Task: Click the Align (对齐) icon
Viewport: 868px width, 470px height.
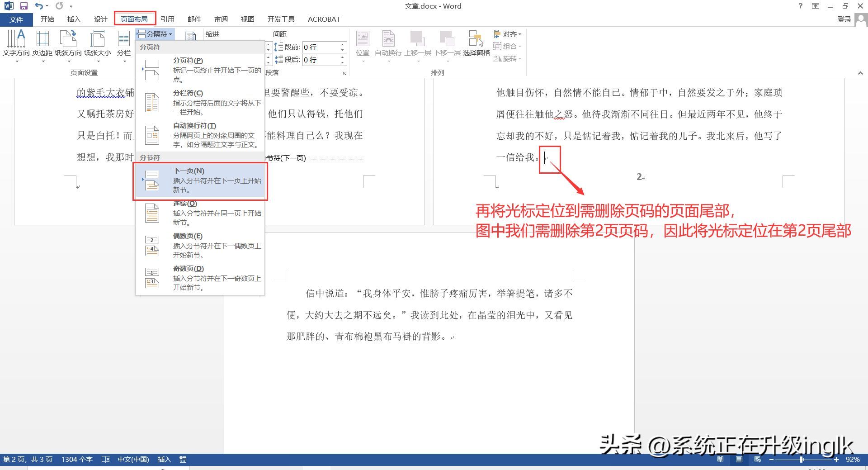Action: [497, 34]
